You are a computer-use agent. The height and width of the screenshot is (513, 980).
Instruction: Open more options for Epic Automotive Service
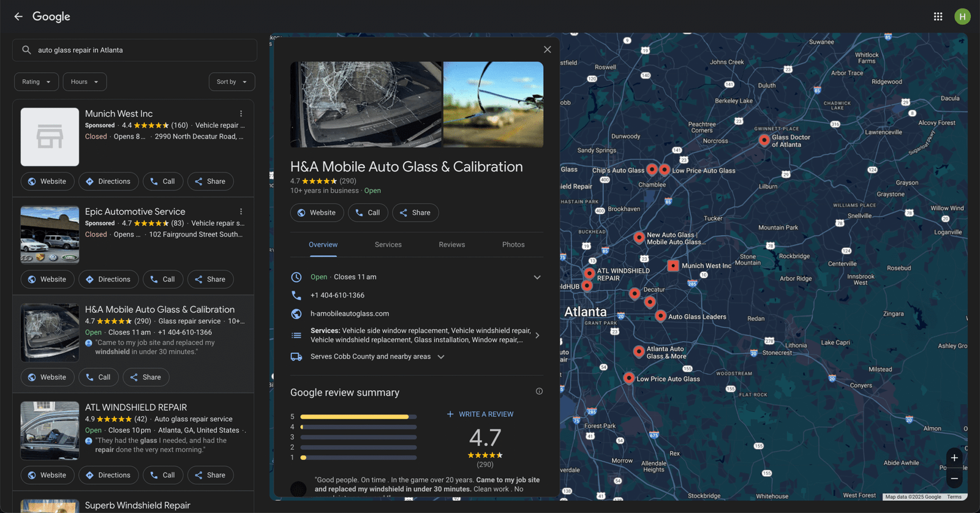[x=241, y=212]
